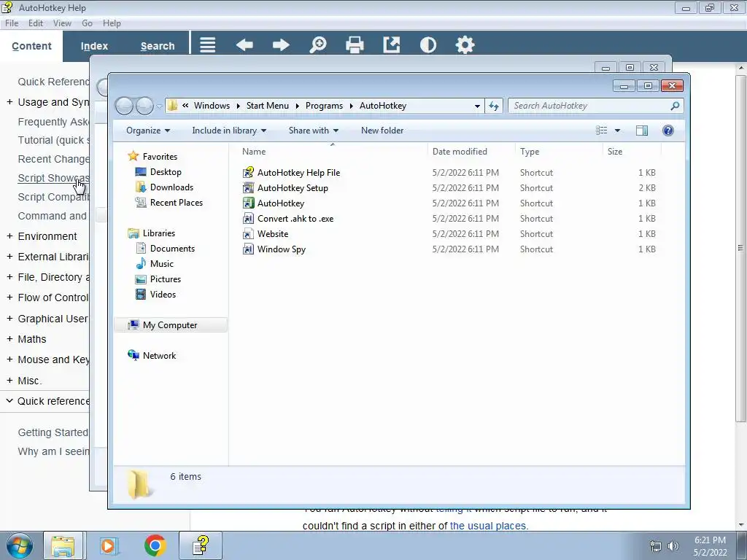
Task: Switch to the Search tab
Action: [158, 46]
